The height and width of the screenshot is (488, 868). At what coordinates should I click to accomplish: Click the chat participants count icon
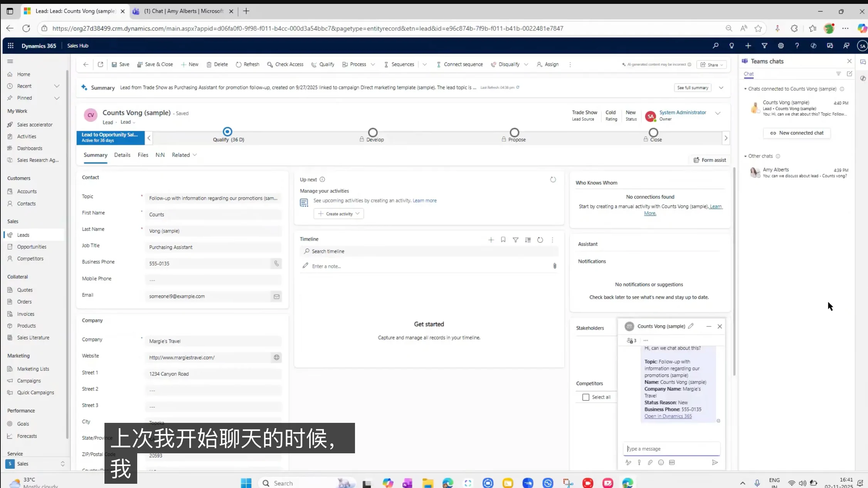(631, 340)
